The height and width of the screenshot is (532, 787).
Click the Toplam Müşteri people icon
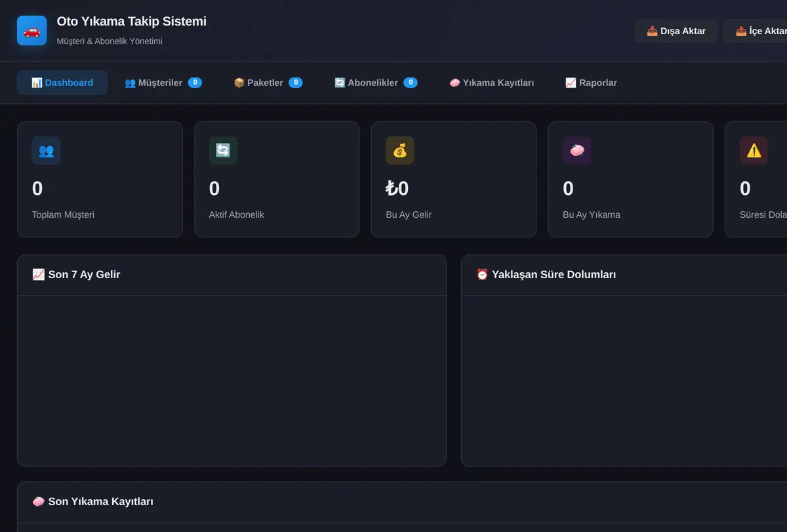pyautogui.click(x=46, y=150)
